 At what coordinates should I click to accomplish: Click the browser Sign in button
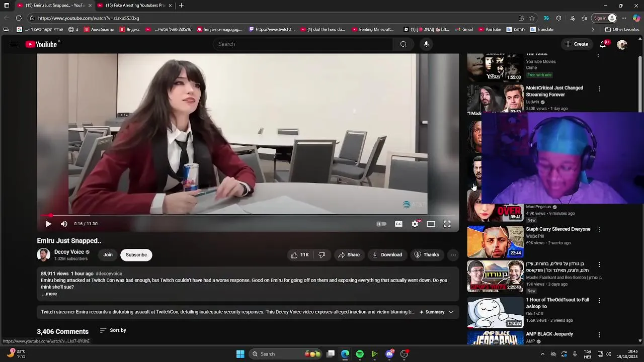pos(605,18)
